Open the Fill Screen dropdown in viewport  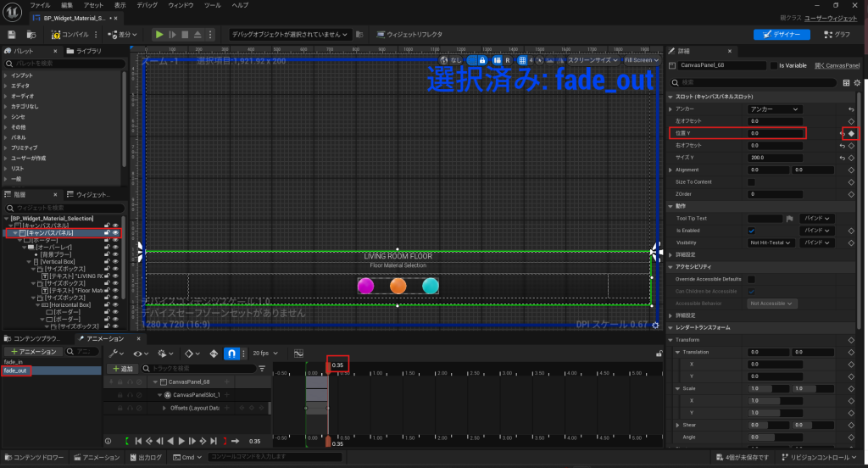[641, 60]
